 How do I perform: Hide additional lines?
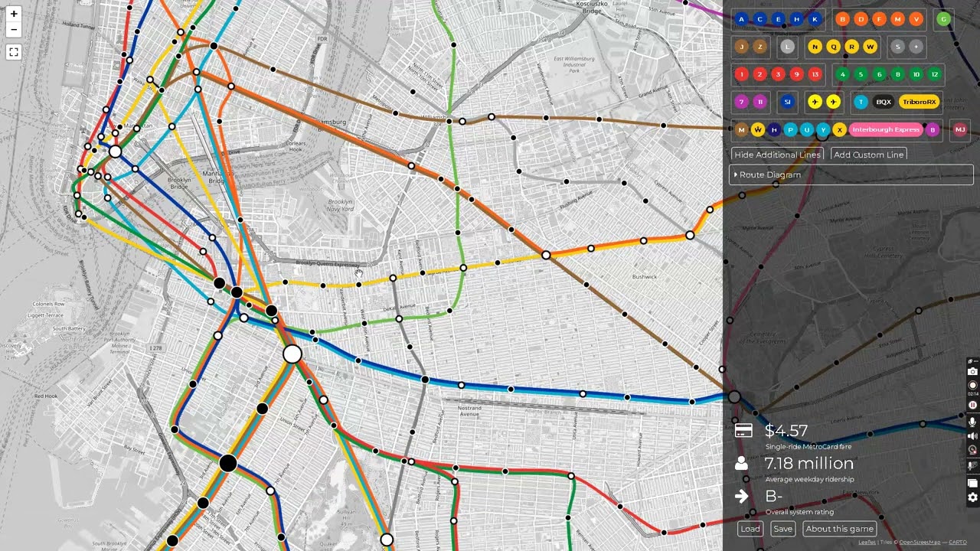[x=777, y=155]
